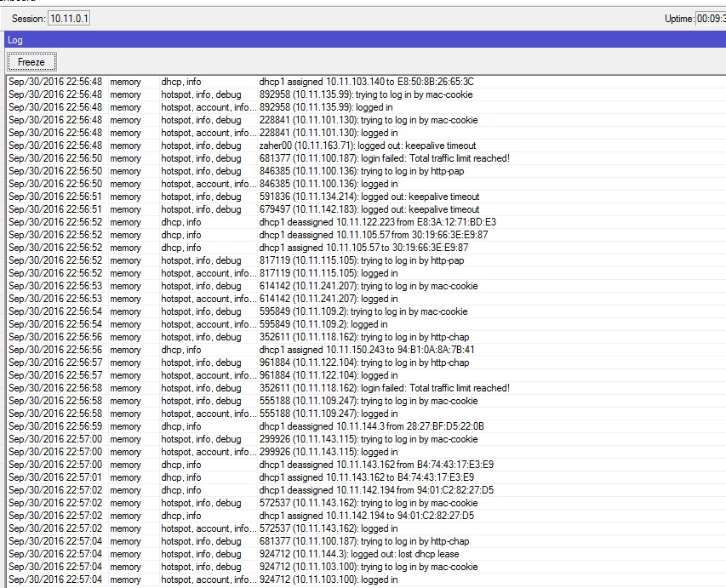This screenshot has height=588, width=726.
Task: Select row '679497 (10.11.142.183): logged out'
Action: (x=366, y=209)
